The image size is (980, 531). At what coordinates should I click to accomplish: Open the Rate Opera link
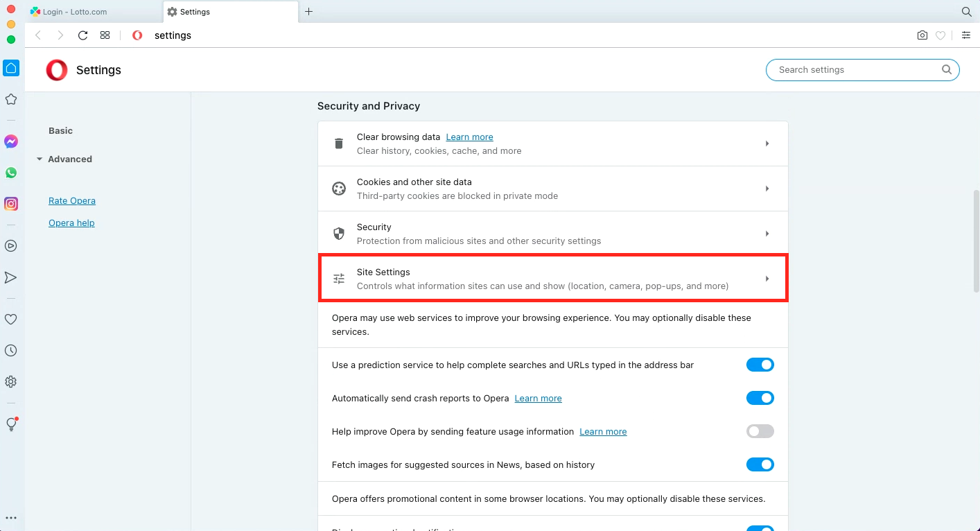click(72, 200)
